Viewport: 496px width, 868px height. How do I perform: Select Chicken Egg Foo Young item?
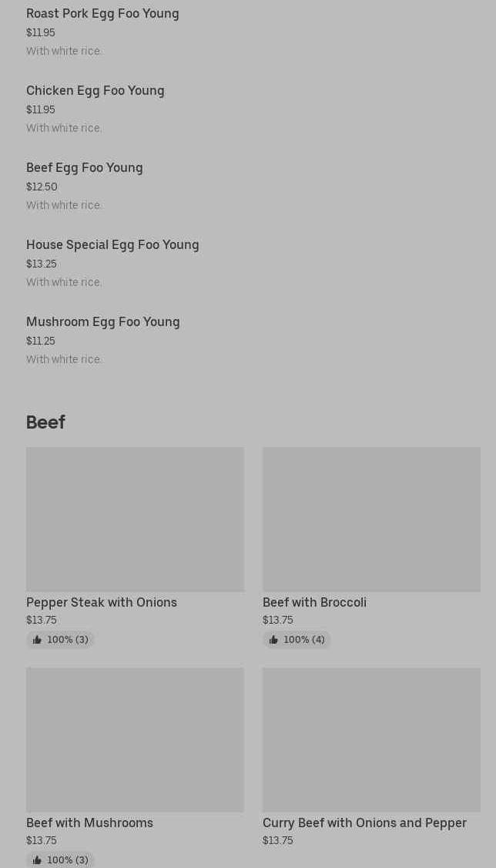click(x=95, y=90)
